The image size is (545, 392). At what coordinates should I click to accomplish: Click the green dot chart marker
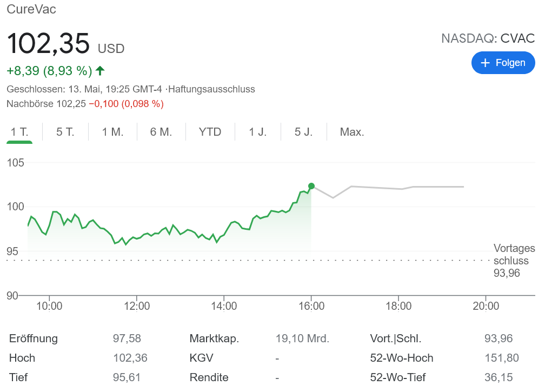(x=311, y=186)
